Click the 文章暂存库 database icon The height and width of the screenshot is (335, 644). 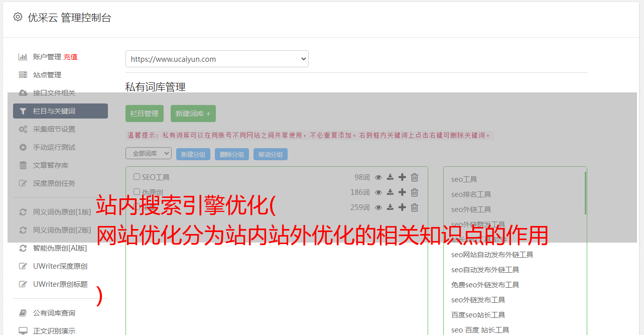point(23,165)
